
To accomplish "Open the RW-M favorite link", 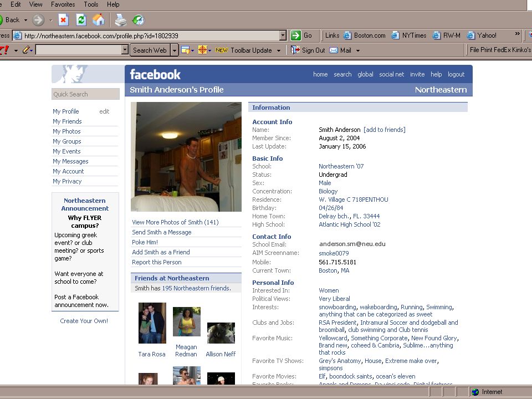I will click(447, 35).
